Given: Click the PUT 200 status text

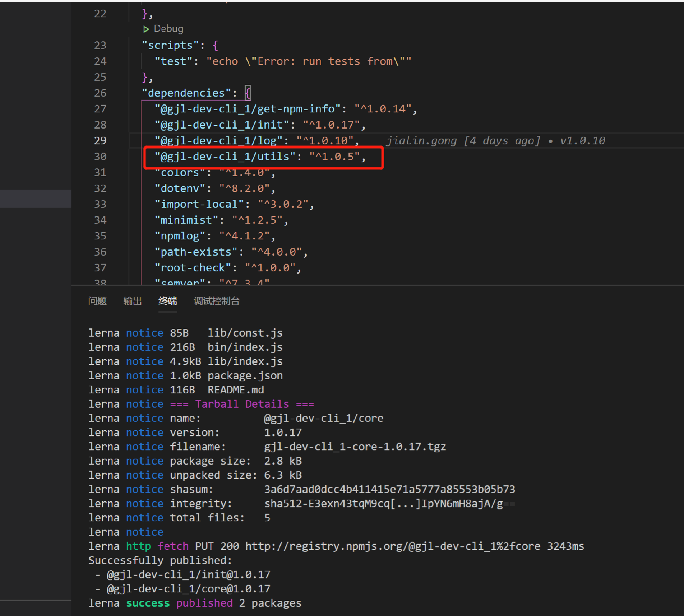Looking at the screenshot, I should (x=217, y=546).
